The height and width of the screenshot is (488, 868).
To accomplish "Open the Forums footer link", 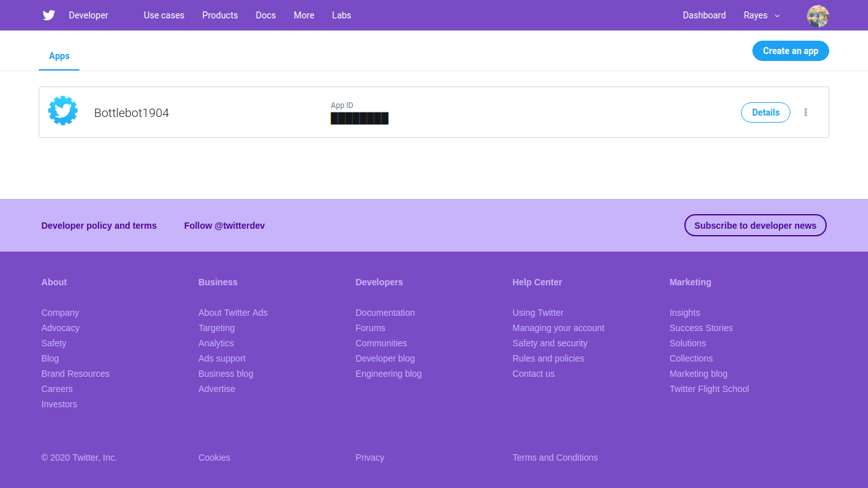I will click(x=370, y=328).
